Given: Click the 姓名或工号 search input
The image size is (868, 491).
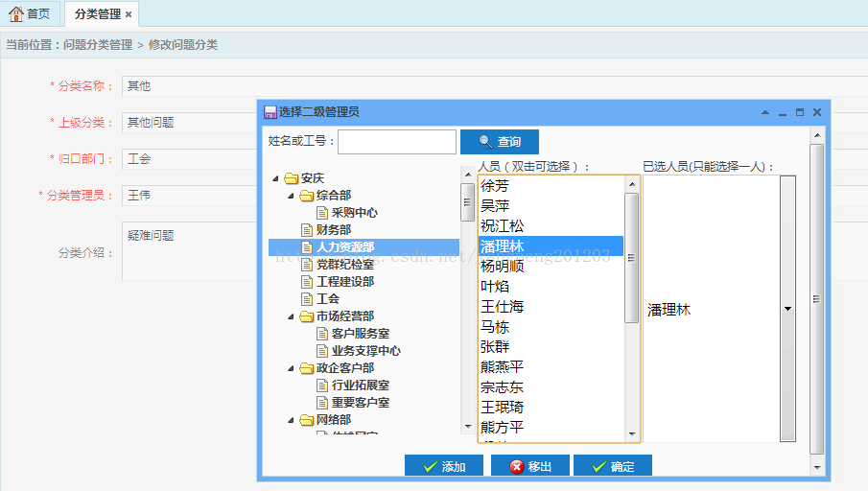Looking at the screenshot, I should (x=397, y=142).
